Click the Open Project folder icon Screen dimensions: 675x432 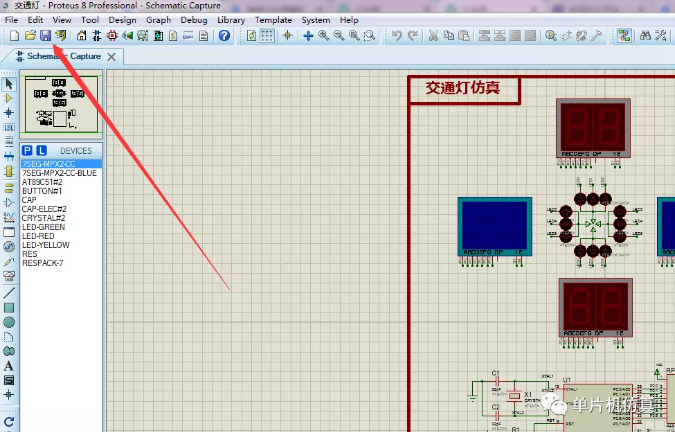coord(30,36)
